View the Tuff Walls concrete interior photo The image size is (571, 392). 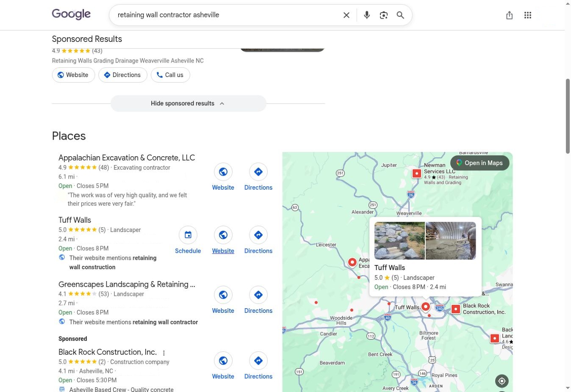451,241
